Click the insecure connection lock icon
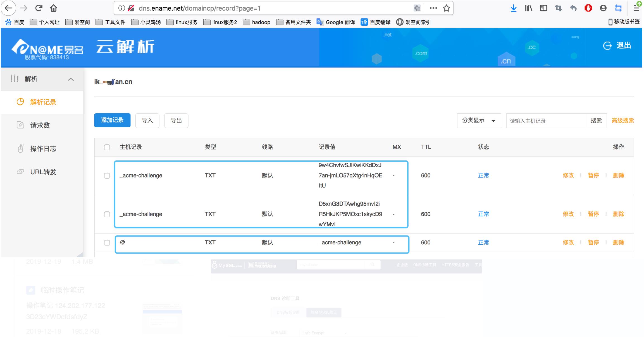644x337 pixels. pyautogui.click(x=131, y=8)
